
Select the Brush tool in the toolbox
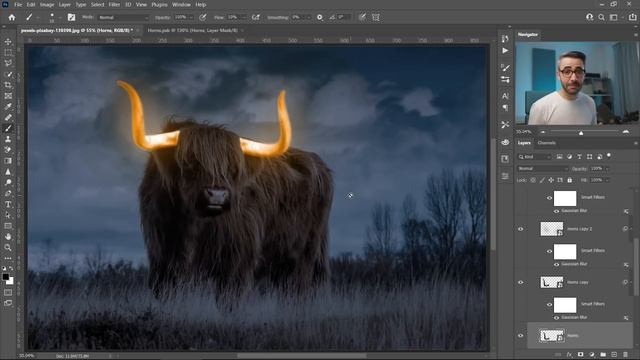click(x=8, y=128)
